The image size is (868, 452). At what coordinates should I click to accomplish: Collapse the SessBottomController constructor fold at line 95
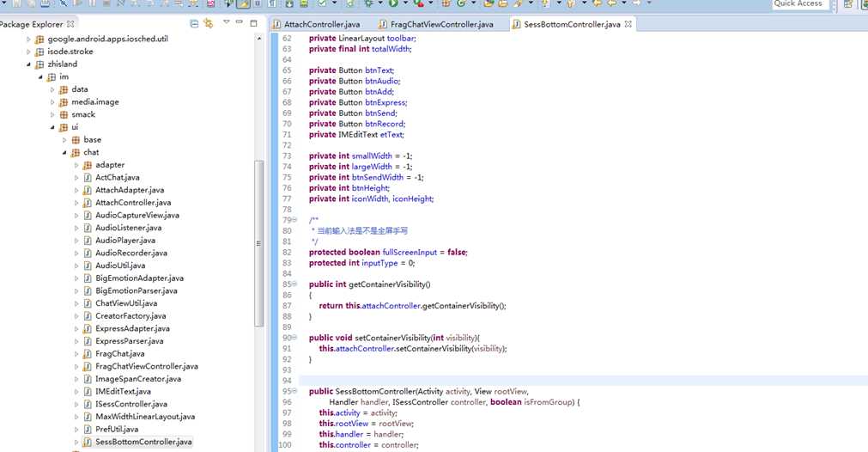pos(294,392)
